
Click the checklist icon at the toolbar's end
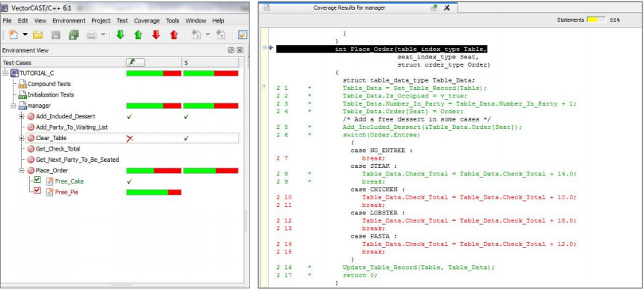point(243,35)
